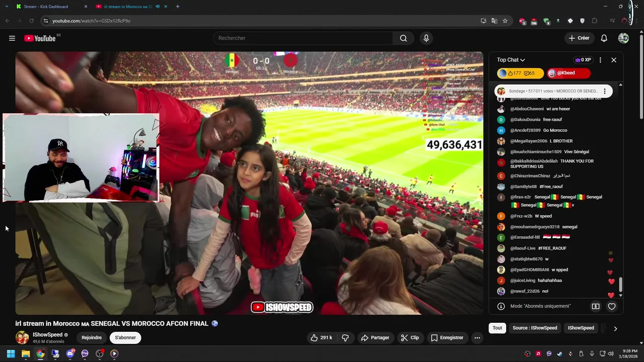Open the Windows Start menu
This screenshot has height=362, width=644.
point(11,353)
